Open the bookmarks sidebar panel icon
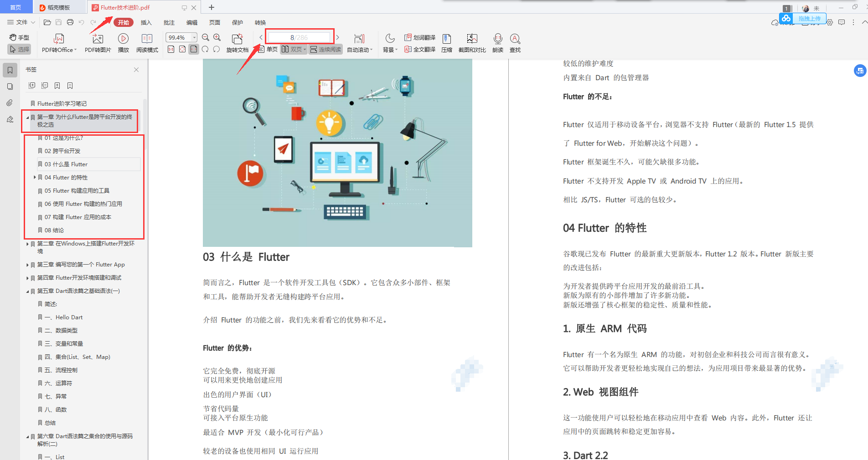Screen dimensions: 868x460 pyautogui.click(x=10, y=70)
